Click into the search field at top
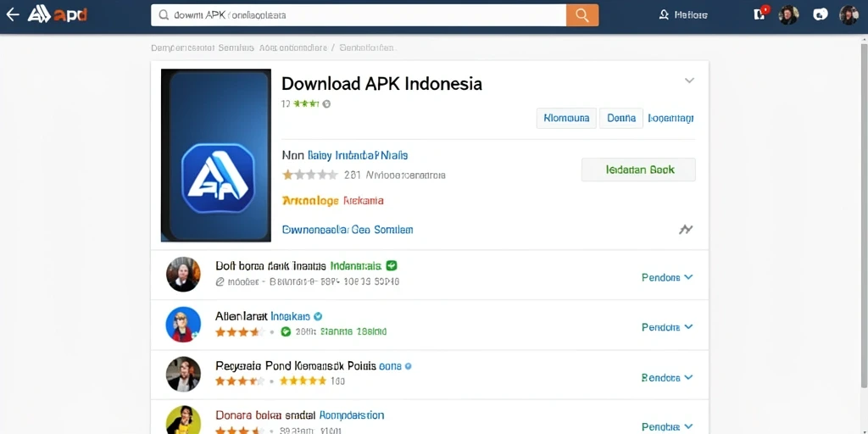 coord(359,15)
